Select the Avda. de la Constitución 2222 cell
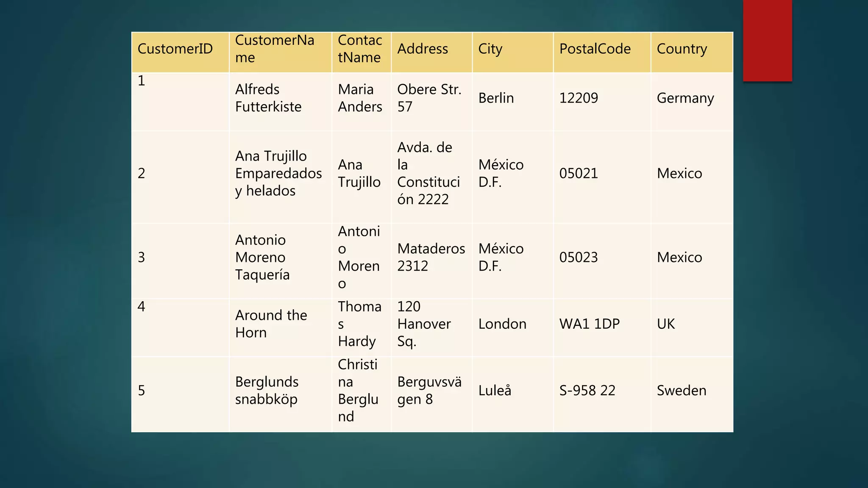This screenshot has width=868, height=488. click(x=431, y=177)
